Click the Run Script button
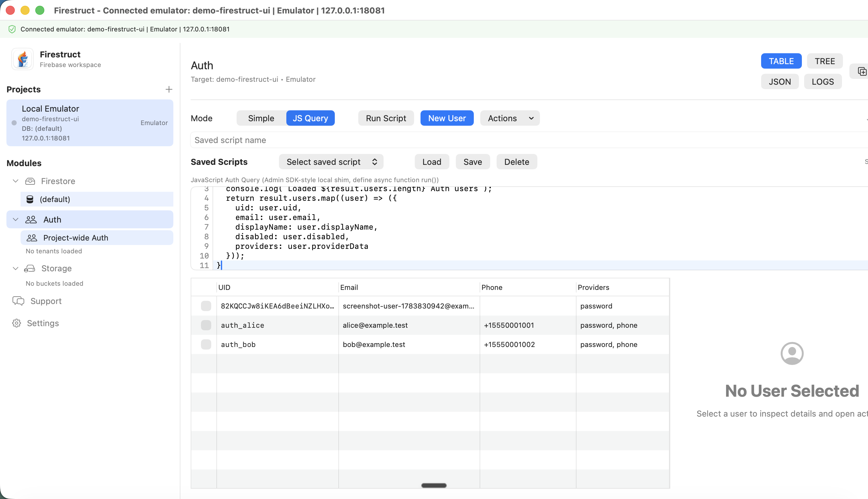This screenshot has width=868, height=499. (x=386, y=118)
